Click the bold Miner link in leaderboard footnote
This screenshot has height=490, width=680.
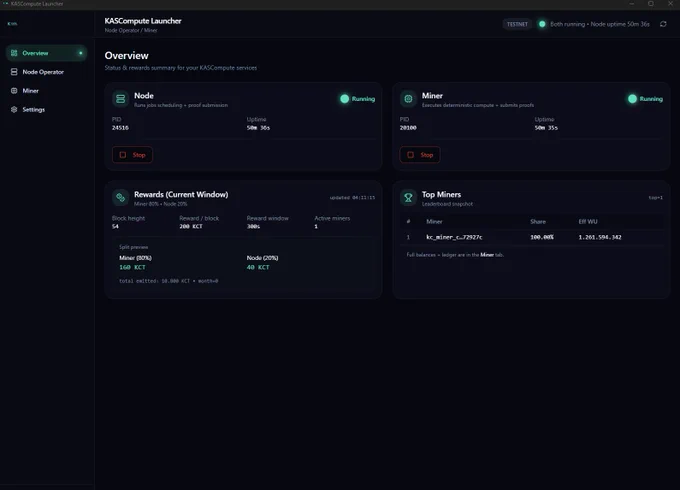point(487,255)
